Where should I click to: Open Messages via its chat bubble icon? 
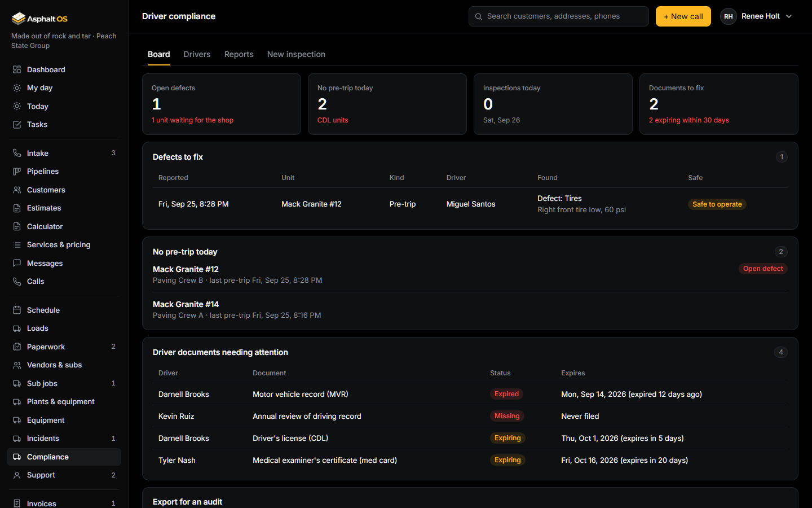(x=17, y=263)
